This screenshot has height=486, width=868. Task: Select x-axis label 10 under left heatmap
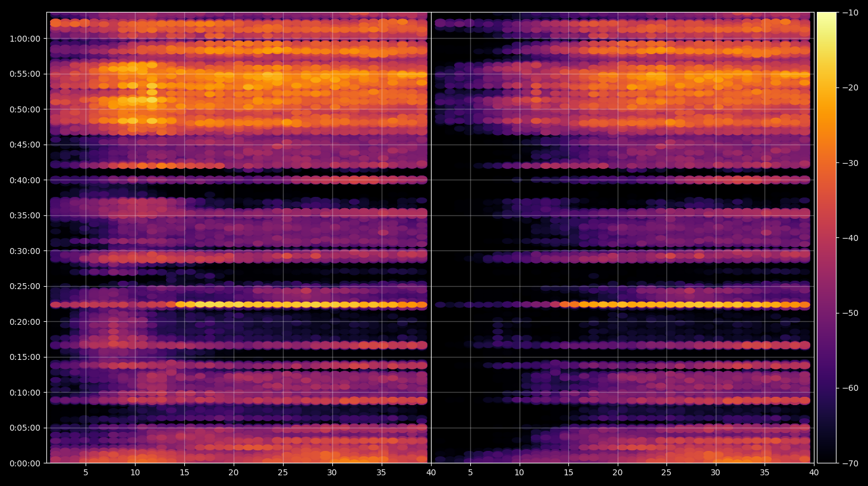(x=135, y=473)
